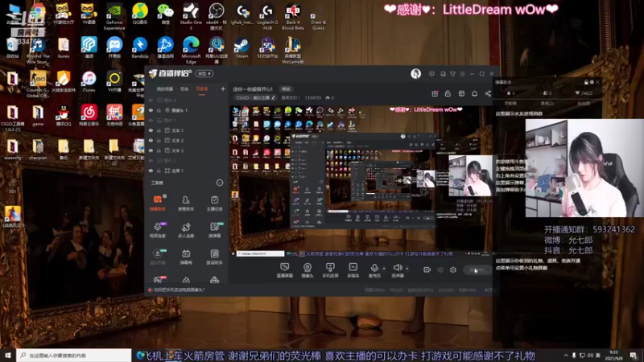Viewport: 644px width, 362px height.
Task: Click the stream preview canvas
Action: click(361, 180)
